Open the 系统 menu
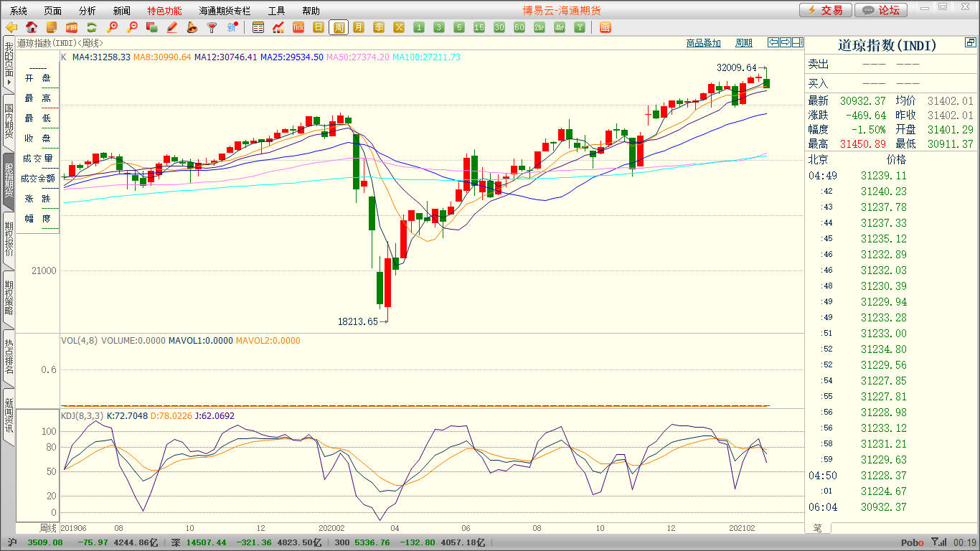Image resolution: width=980 pixels, height=551 pixels. 19,11
